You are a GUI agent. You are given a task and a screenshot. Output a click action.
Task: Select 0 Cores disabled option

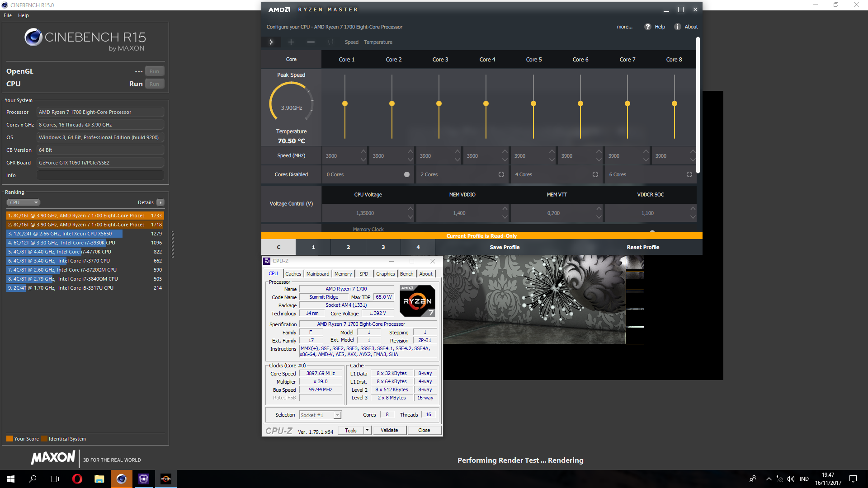tap(407, 174)
